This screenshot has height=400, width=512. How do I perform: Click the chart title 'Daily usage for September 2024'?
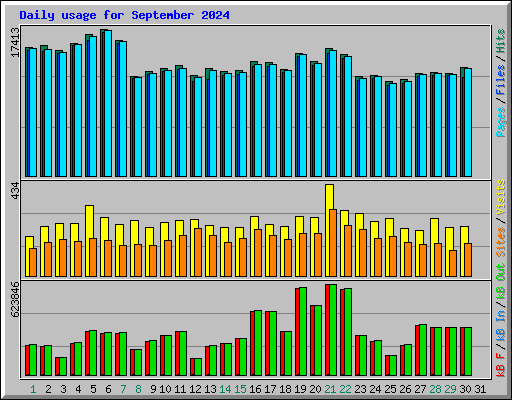[124, 15]
